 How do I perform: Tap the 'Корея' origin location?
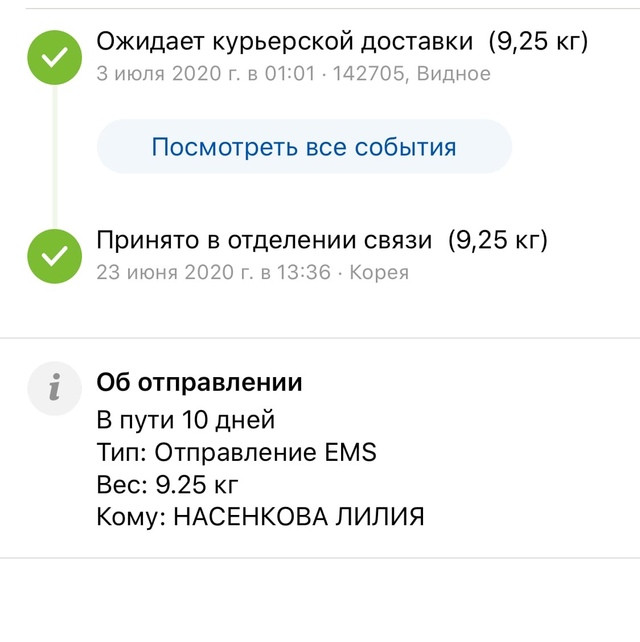coord(379,273)
